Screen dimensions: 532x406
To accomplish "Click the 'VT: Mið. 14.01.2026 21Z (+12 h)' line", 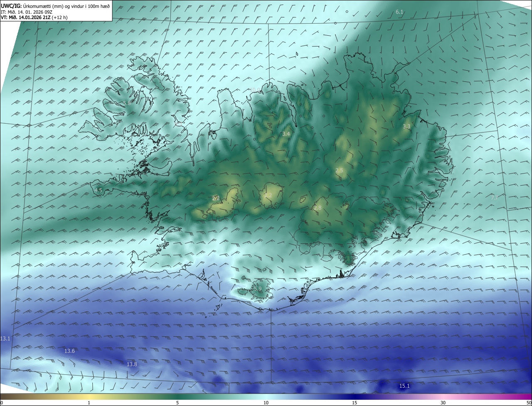I will 34,17.
